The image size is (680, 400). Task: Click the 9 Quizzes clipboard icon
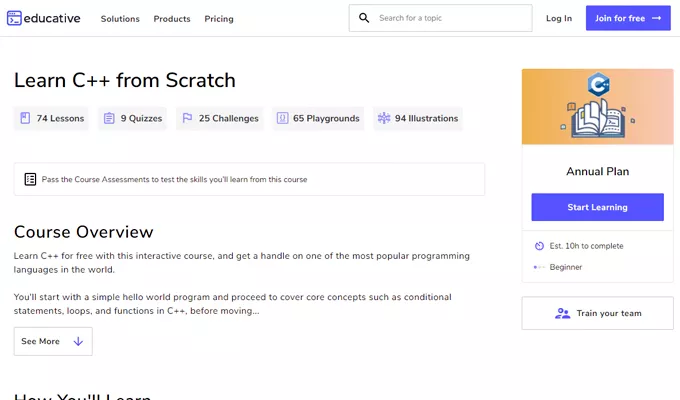pos(109,118)
